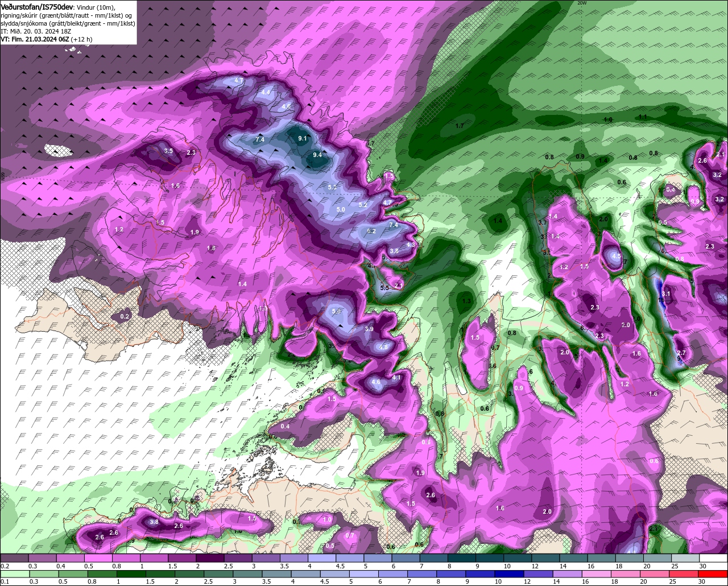728x586 pixels.
Task: Click the 'slydda/snjókoma' description line in header
Action: tap(67, 23)
